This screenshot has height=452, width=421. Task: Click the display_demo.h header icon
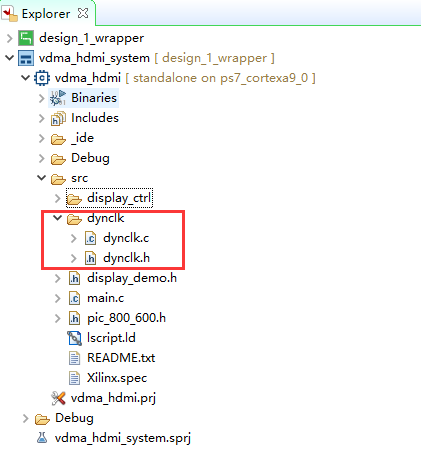[x=74, y=278]
